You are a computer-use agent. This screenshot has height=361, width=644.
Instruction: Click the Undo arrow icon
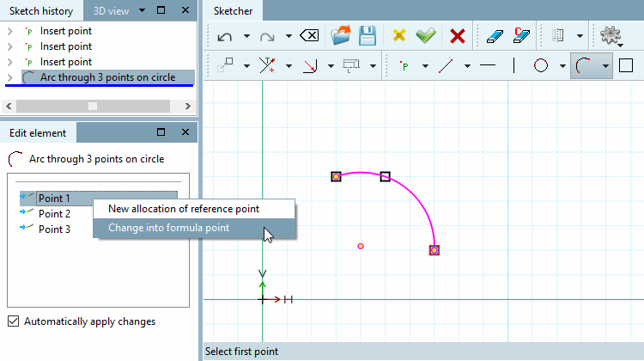pos(225,37)
